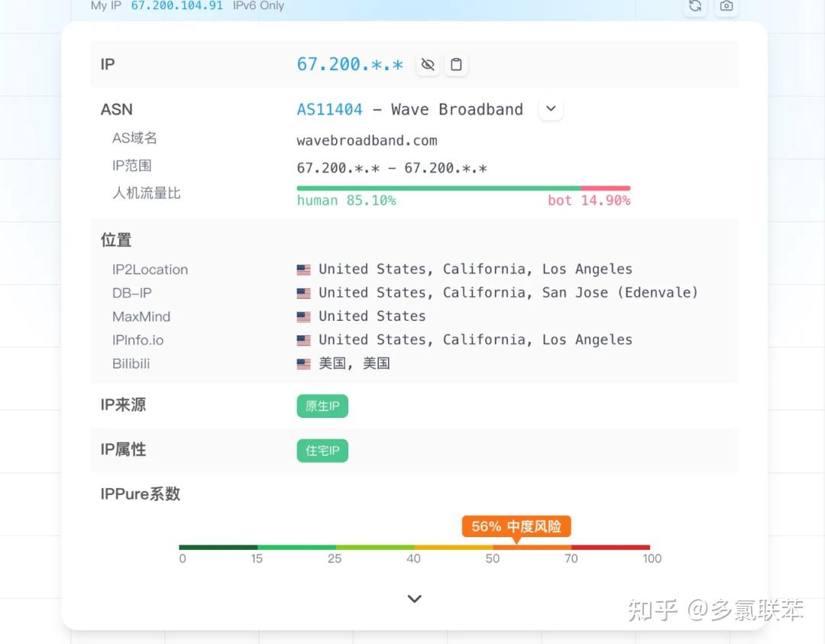Expand the ASN Wave Broadband dropdown

click(551, 109)
